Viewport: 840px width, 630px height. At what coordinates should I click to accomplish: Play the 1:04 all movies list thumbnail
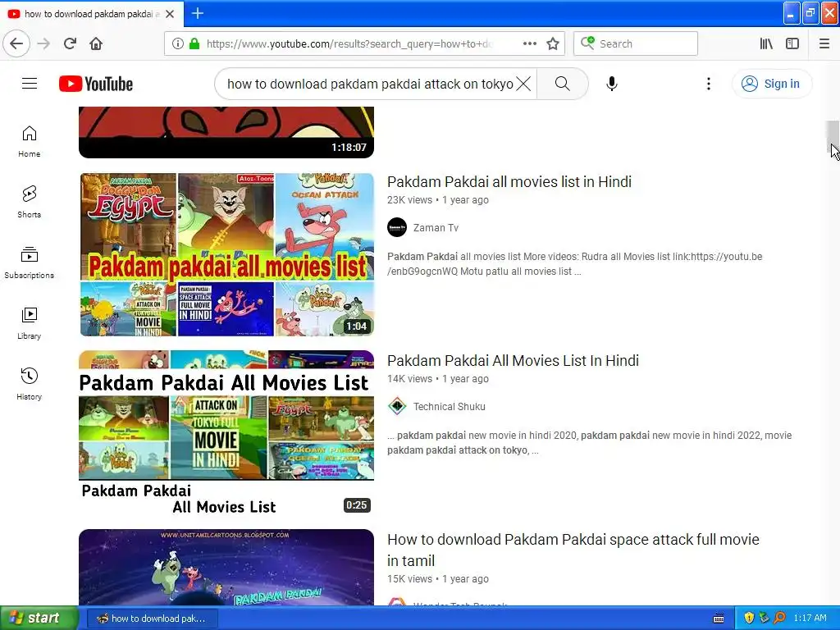coord(226,254)
